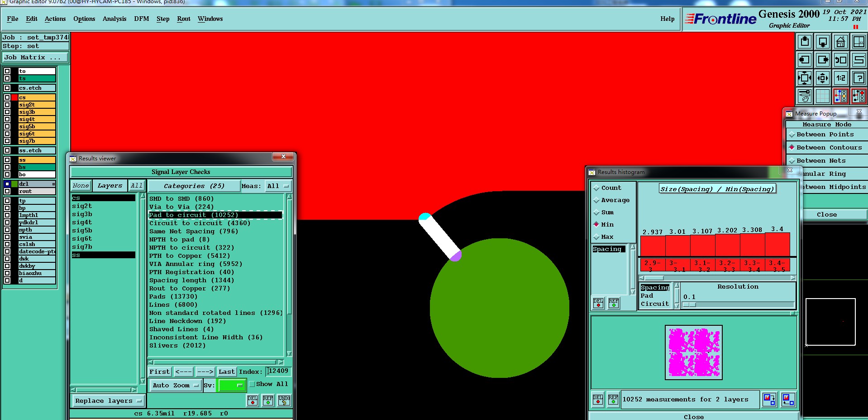
Task: Open the Edit menu
Action: (32, 19)
